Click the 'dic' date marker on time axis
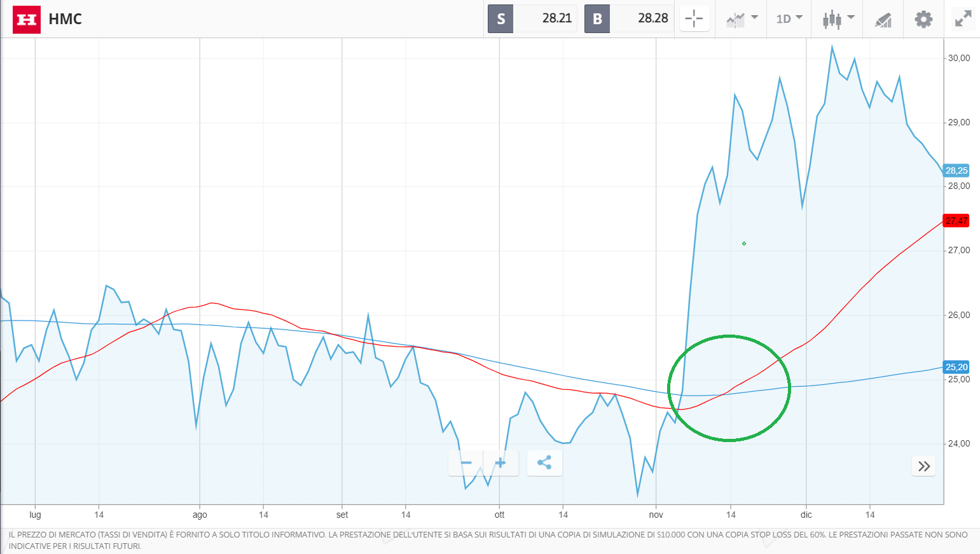The width and height of the screenshot is (980, 554). (806, 515)
